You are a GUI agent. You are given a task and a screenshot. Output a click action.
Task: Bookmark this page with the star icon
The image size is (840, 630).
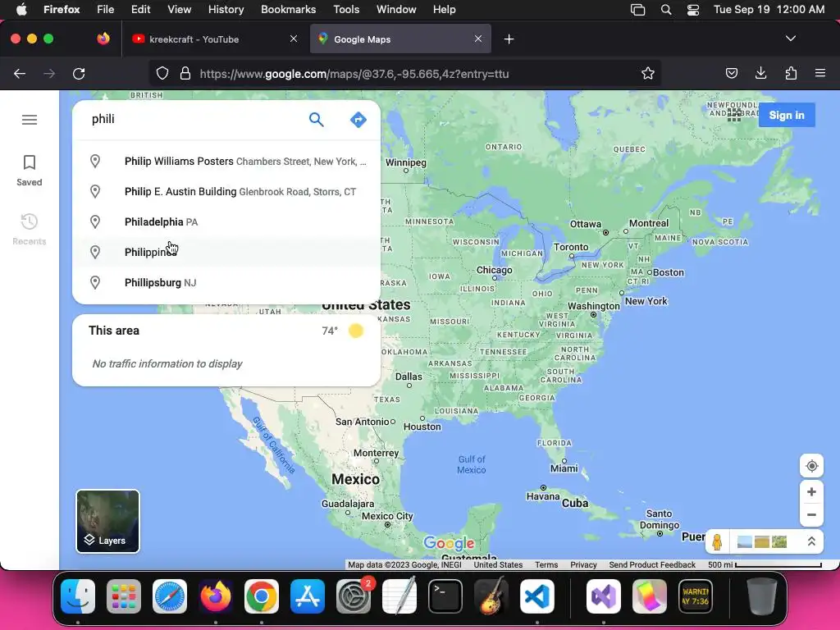(x=648, y=73)
